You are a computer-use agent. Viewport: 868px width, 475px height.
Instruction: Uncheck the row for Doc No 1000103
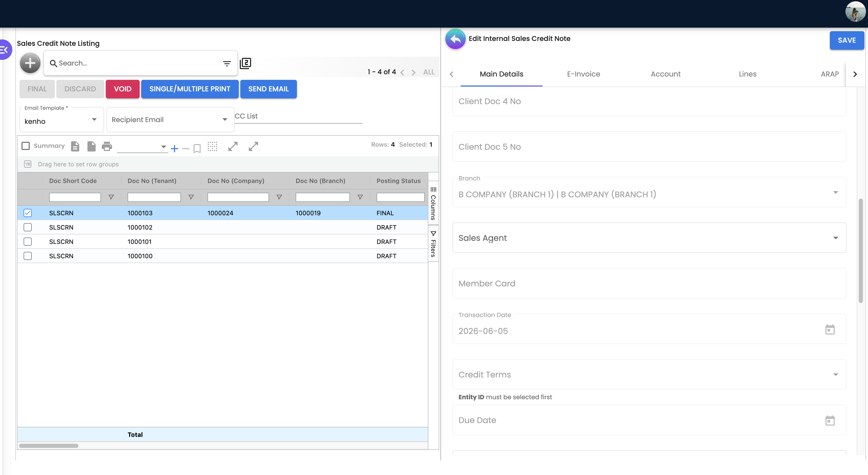click(28, 213)
